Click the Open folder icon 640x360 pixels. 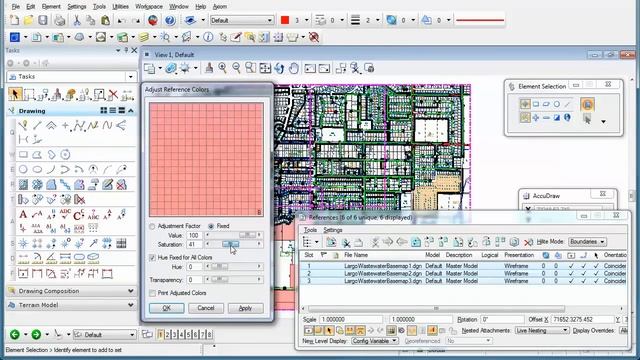28,20
